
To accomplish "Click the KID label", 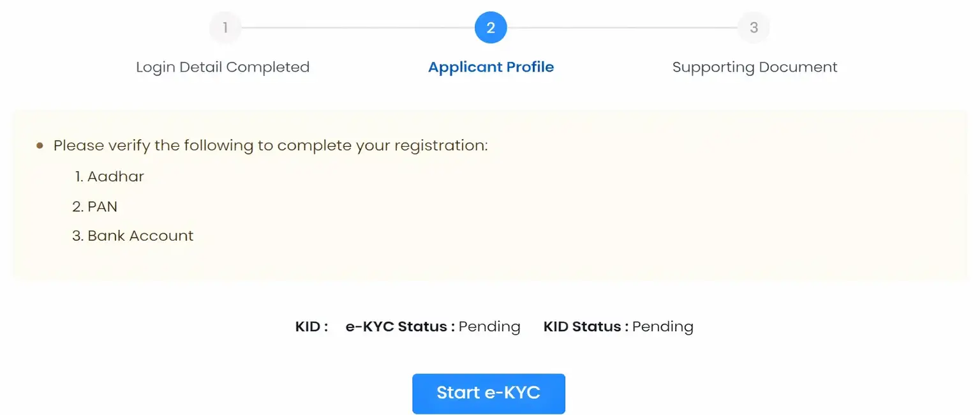I will [x=311, y=326].
